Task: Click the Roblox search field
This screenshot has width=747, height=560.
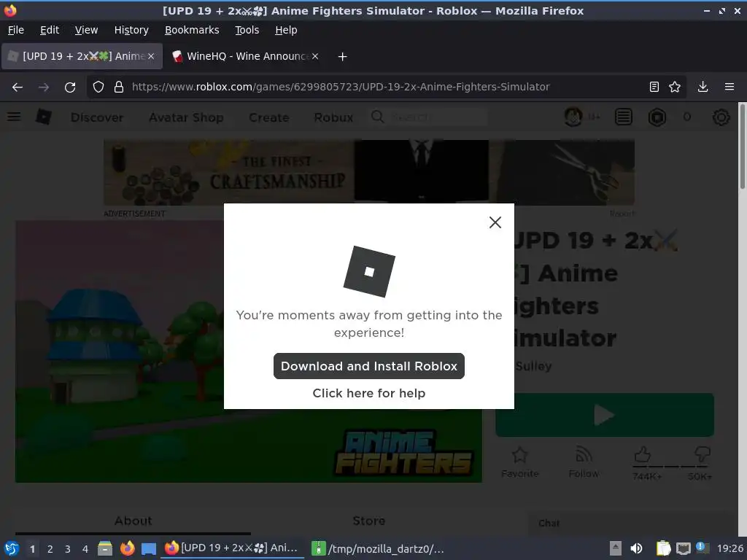Action: tap(429, 117)
